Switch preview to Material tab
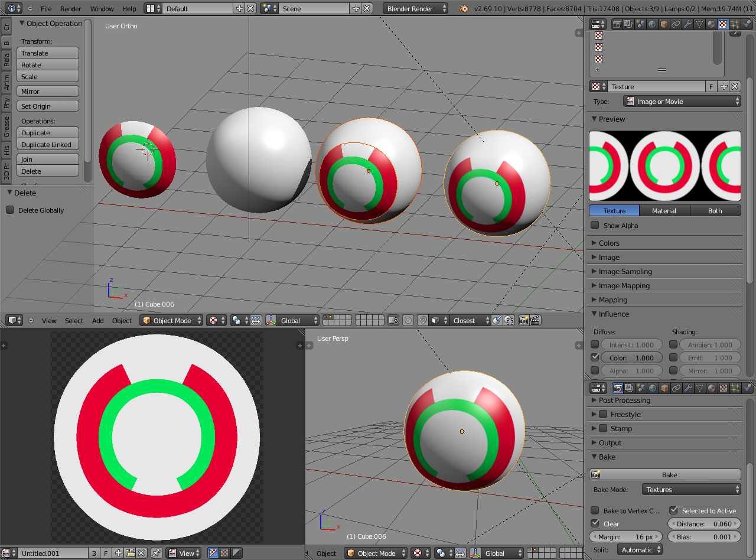Image resolution: width=756 pixels, height=560 pixels. tap(664, 210)
